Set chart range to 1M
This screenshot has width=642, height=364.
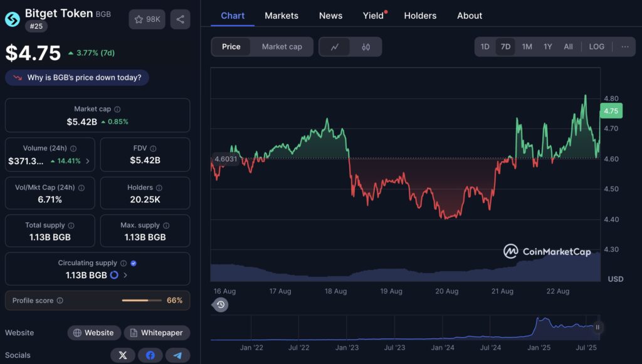(527, 46)
